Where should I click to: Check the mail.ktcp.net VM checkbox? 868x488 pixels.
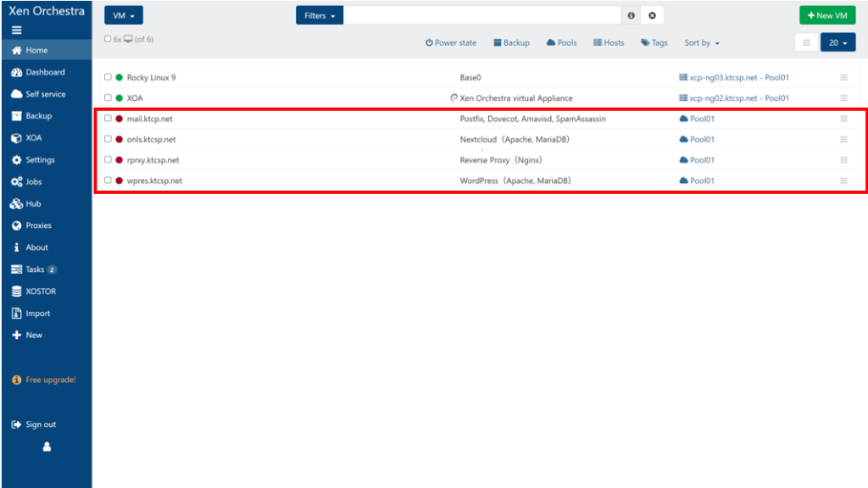tap(108, 119)
